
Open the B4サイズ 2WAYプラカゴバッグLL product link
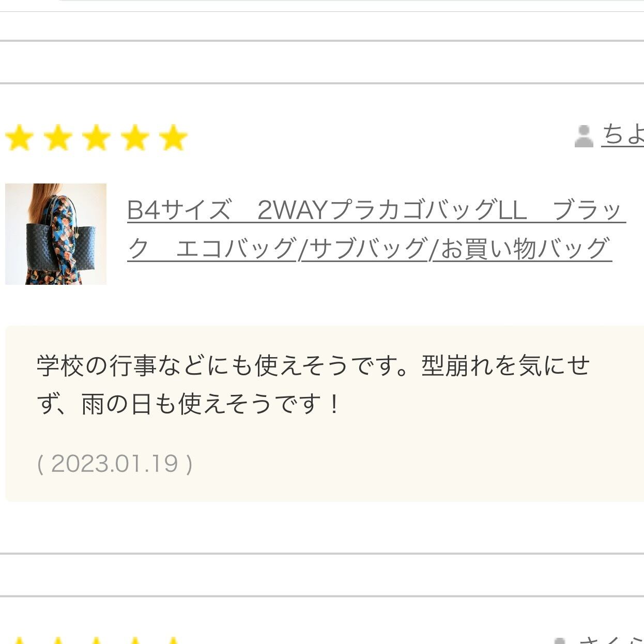click(x=376, y=229)
